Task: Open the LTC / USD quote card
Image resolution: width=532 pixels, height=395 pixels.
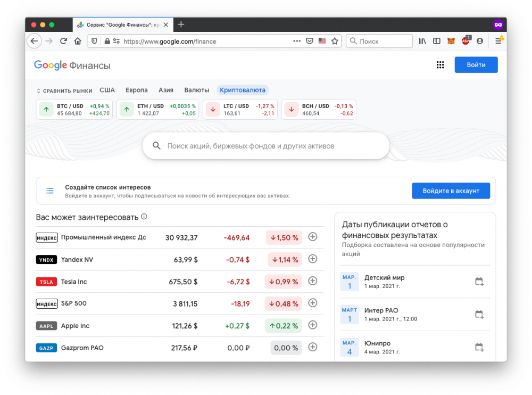Action: click(240, 109)
